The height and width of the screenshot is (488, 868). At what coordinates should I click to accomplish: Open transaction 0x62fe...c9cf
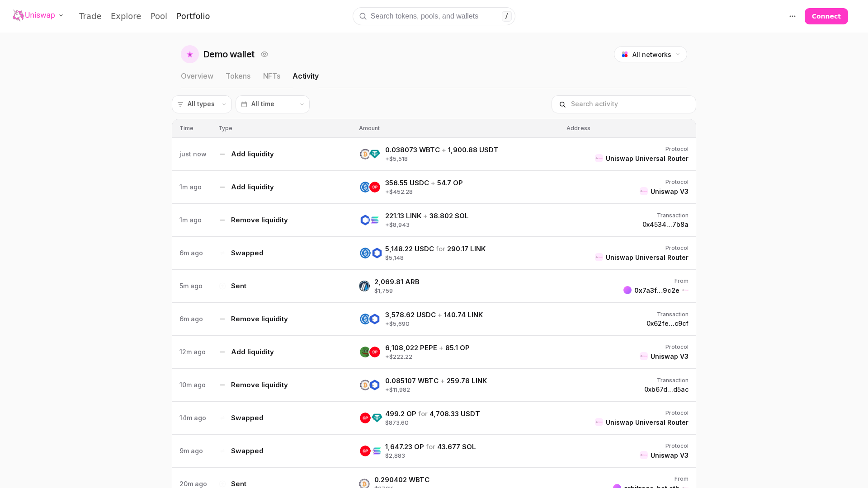667,324
